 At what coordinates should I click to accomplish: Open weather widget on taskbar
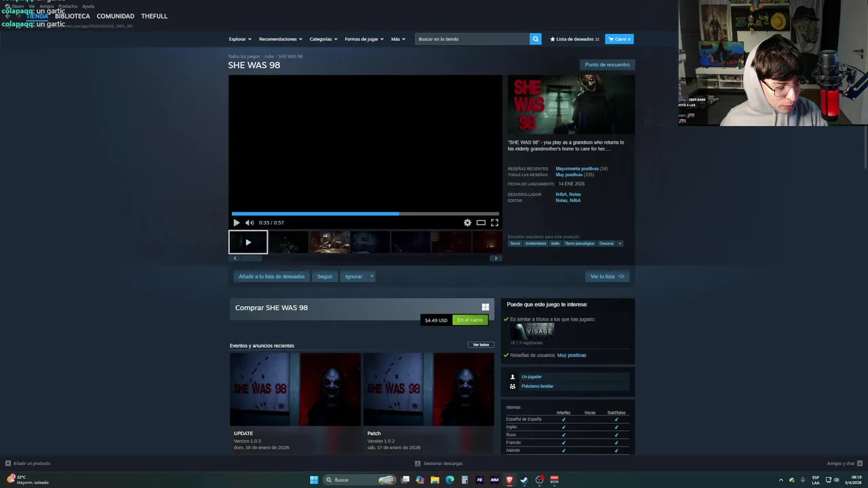28,480
